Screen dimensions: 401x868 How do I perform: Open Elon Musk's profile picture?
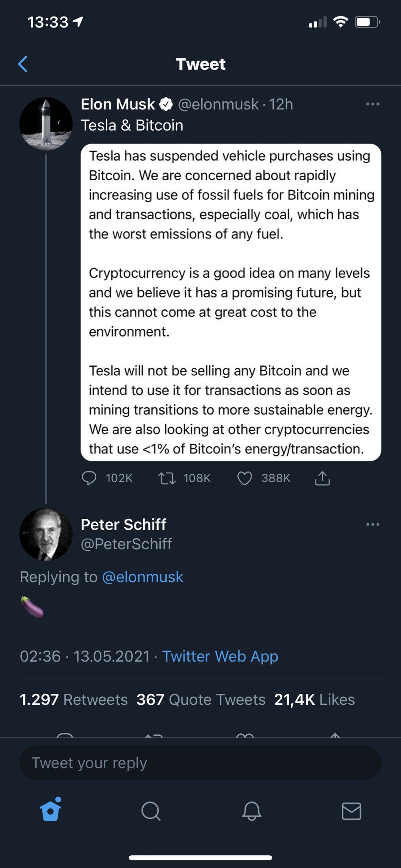(46, 124)
